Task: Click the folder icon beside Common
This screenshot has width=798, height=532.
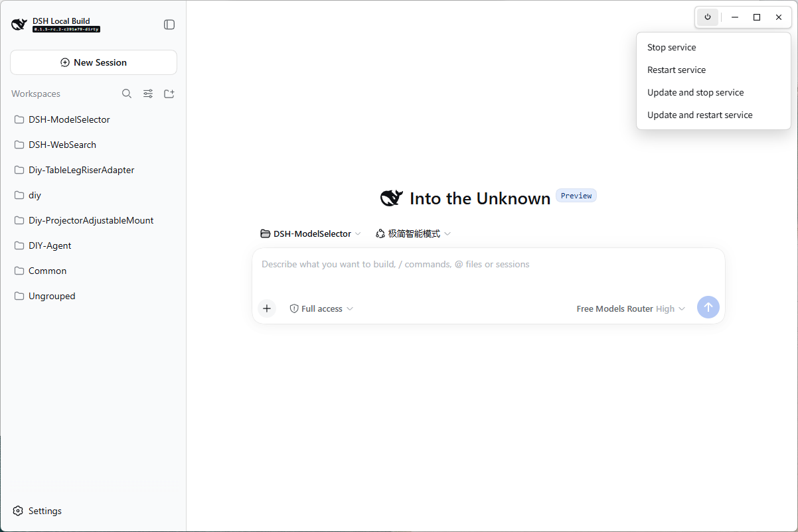Action: click(19, 271)
